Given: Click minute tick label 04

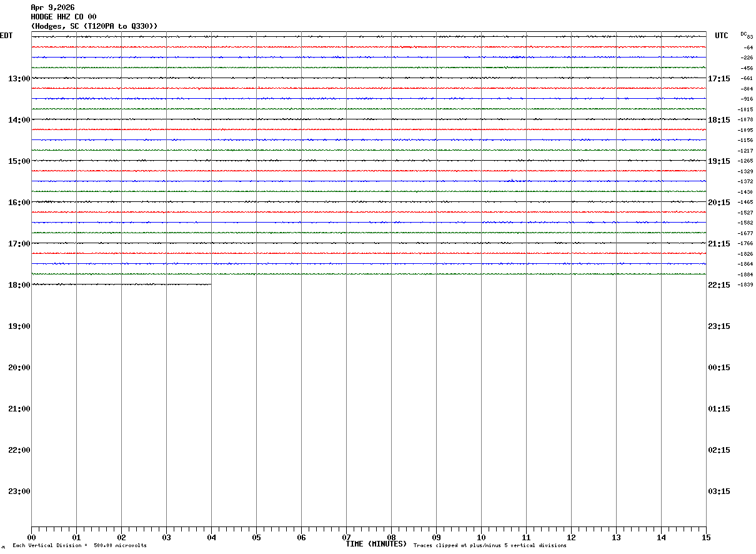Looking at the screenshot, I should point(211,538).
